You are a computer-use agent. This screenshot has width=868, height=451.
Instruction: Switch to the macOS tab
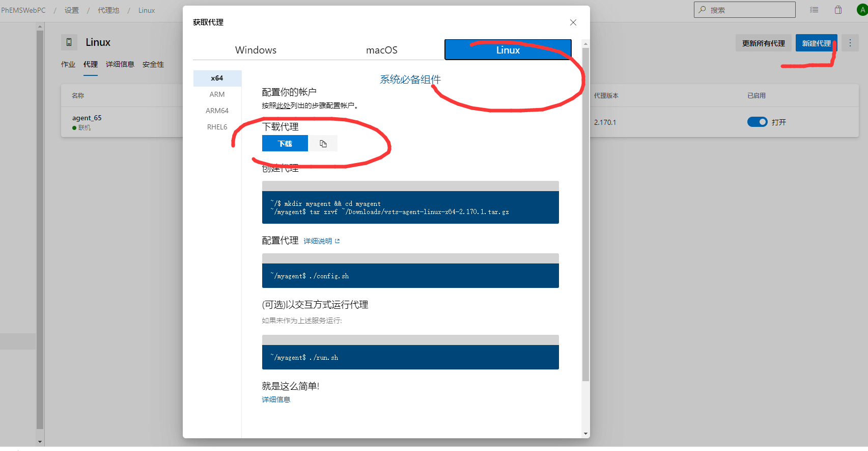tap(381, 50)
